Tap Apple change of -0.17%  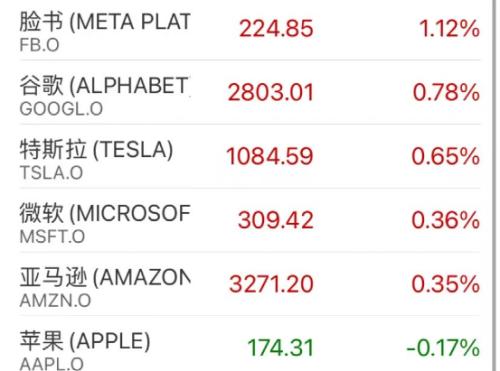(x=443, y=348)
